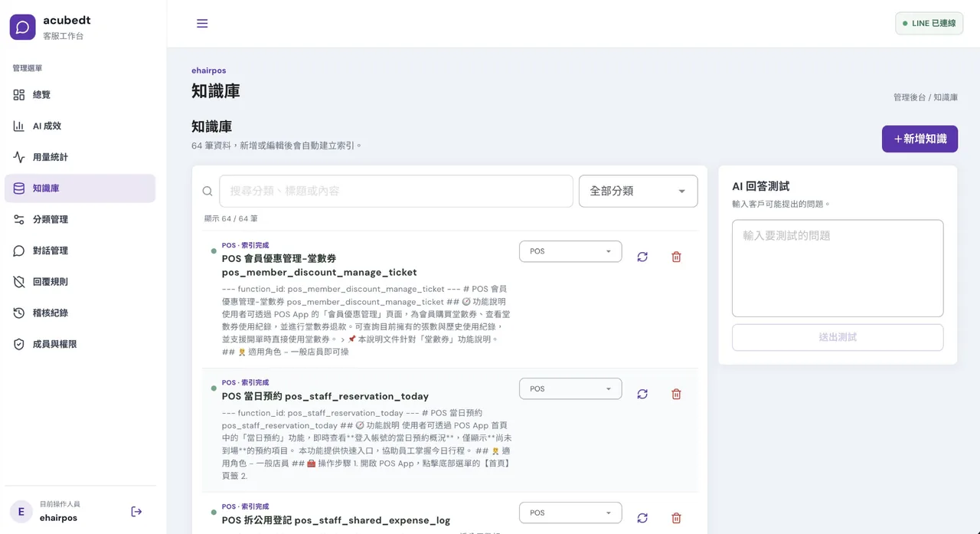Click title POS 當日預約 pos_staff_reservation_today

pos(325,396)
